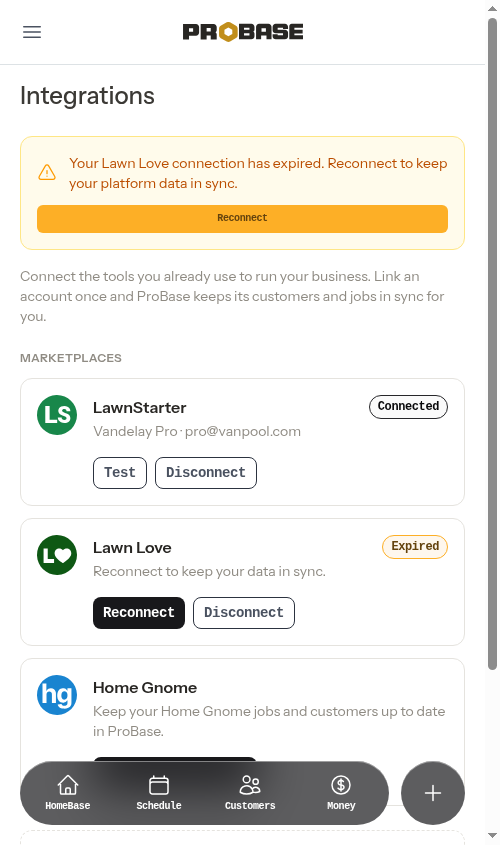Test the LawnStarter connection
Image resolution: width=500 pixels, height=845 pixels.
pyautogui.click(x=120, y=473)
